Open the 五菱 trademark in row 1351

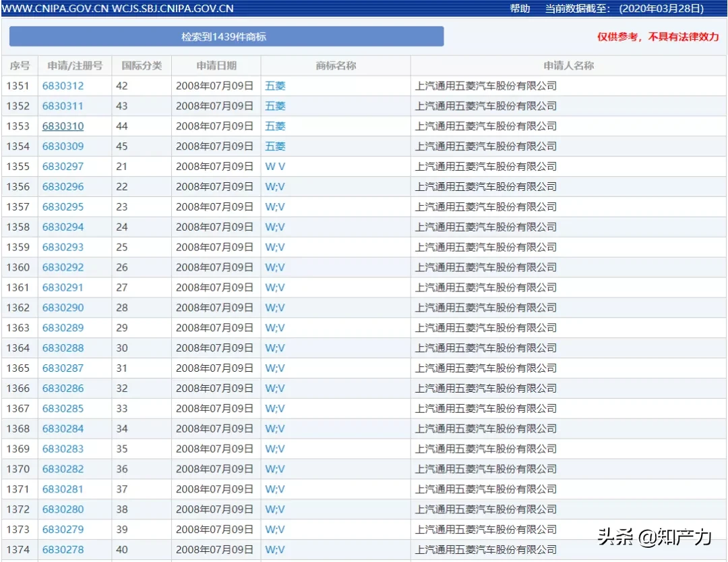point(275,86)
